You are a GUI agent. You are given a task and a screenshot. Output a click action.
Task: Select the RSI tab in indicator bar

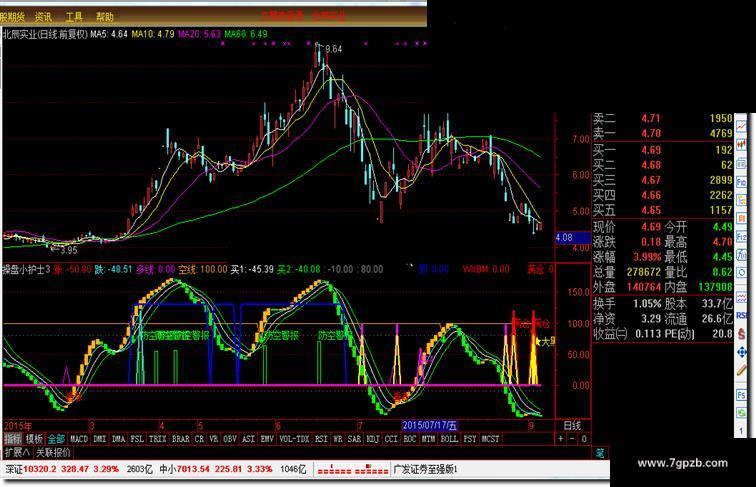(x=321, y=439)
